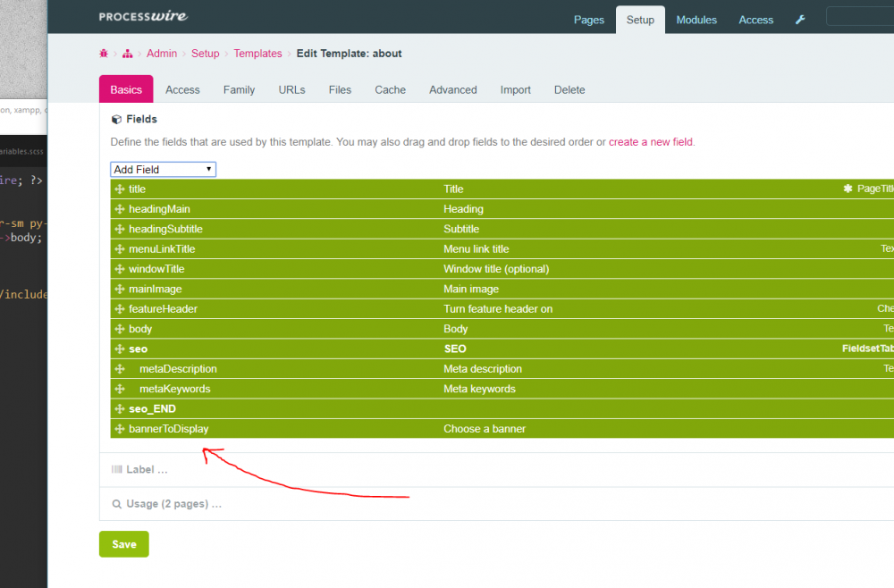This screenshot has width=894, height=588.
Task: Click the Templates breadcrumb link
Action: [x=257, y=54]
